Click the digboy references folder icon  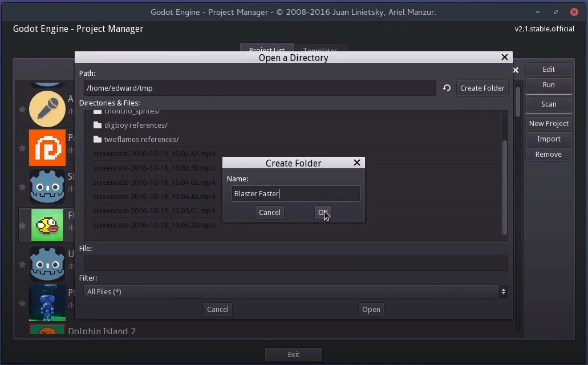pos(98,125)
